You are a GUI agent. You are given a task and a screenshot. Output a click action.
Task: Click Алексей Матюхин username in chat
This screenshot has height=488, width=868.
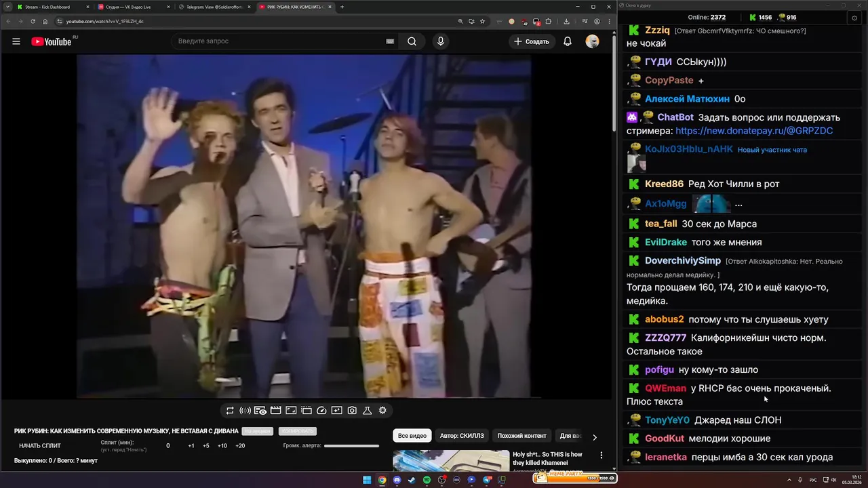(x=687, y=99)
